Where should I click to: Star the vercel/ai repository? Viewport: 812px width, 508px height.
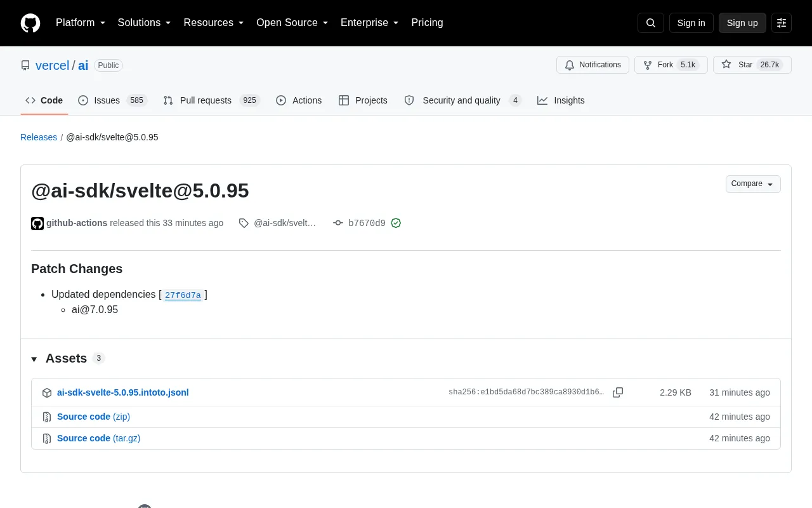click(752, 65)
